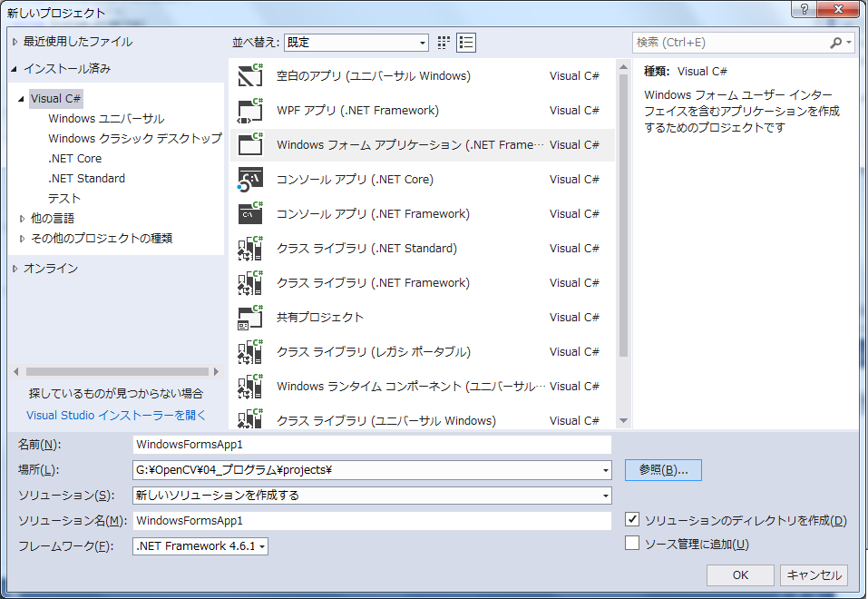This screenshot has width=868, height=599.
Task: Click the キャンセル button
Action: pyautogui.click(x=814, y=575)
